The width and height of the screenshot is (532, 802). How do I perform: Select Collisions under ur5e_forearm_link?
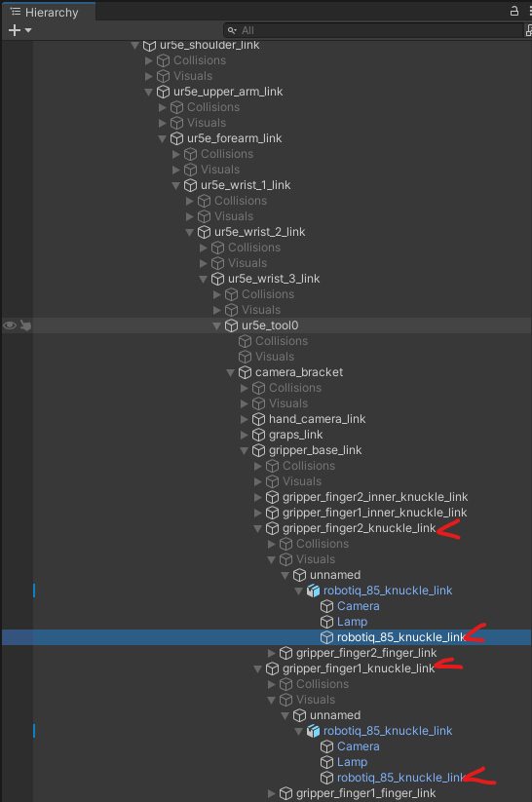point(227,154)
